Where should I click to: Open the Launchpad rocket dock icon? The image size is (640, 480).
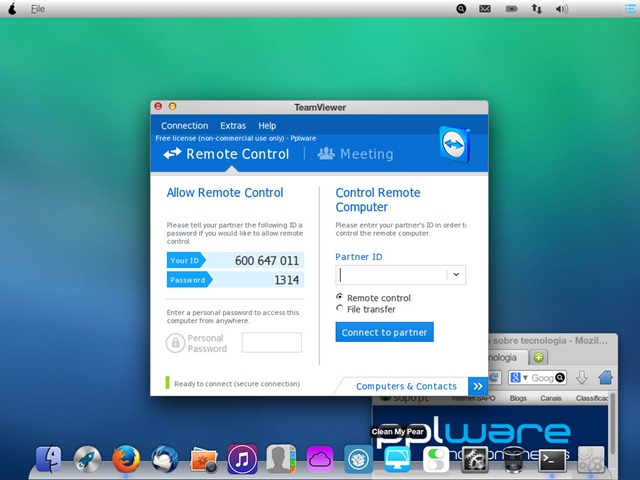pos(87,460)
